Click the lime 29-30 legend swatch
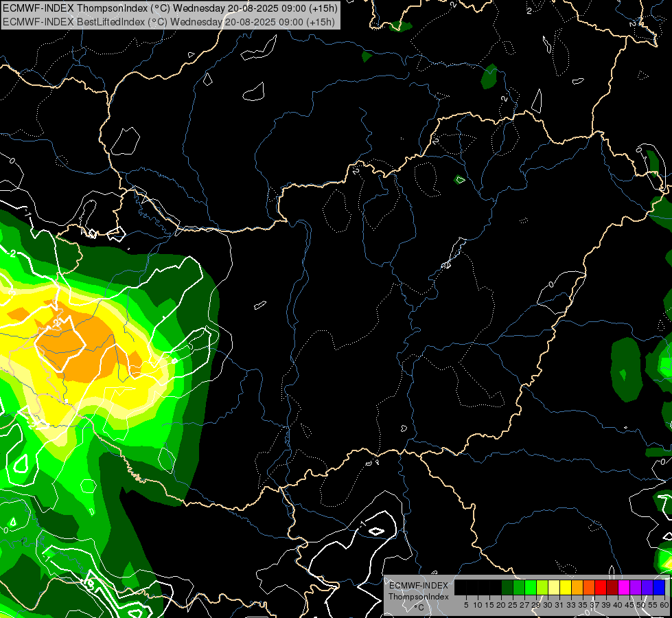672x618 pixels. [x=542, y=587]
